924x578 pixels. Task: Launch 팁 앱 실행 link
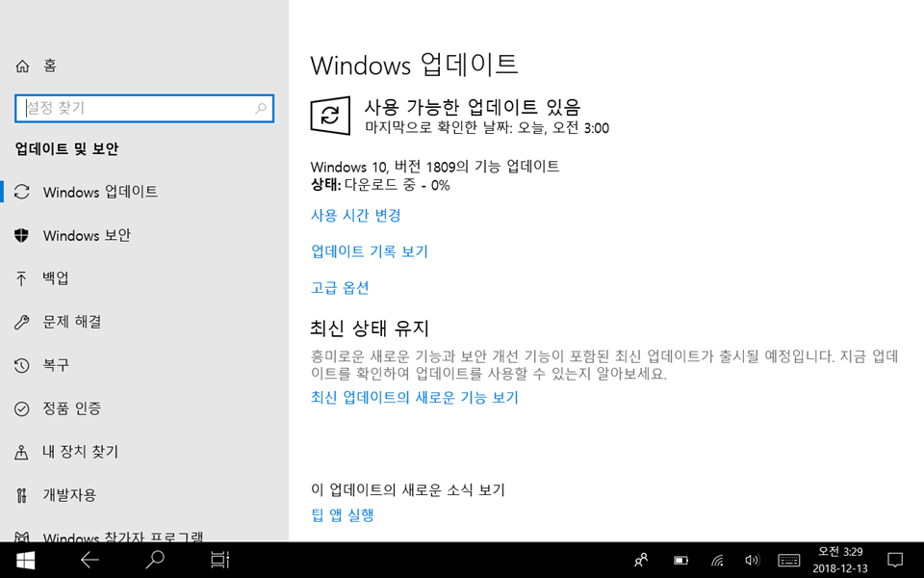[343, 514]
